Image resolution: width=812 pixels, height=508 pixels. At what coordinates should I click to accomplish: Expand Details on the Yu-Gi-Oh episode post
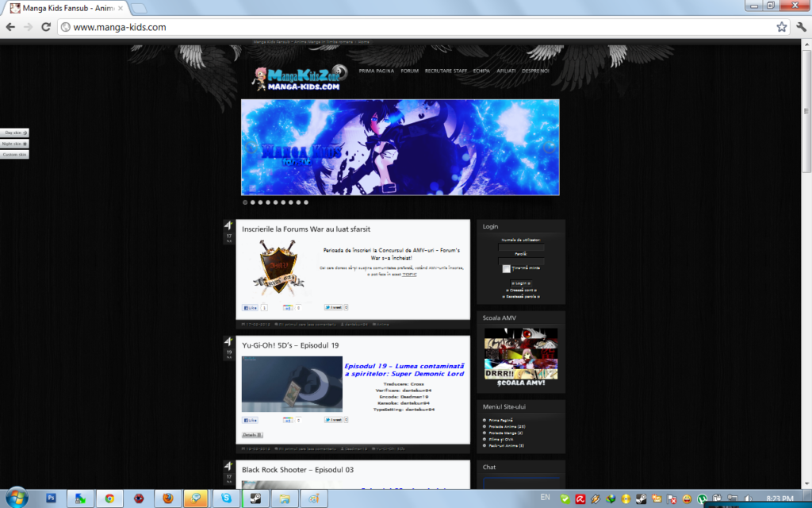click(x=253, y=435)
